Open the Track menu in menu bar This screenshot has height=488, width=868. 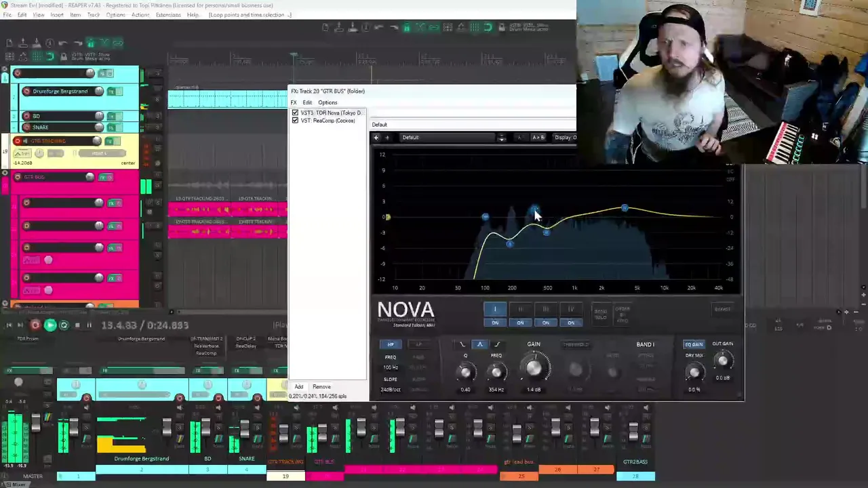pos(94,15)
